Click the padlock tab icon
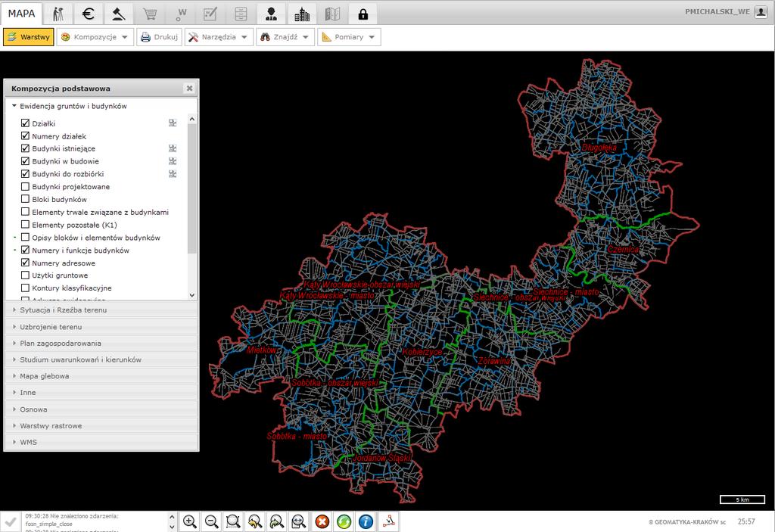 click(x=363, y=14)
